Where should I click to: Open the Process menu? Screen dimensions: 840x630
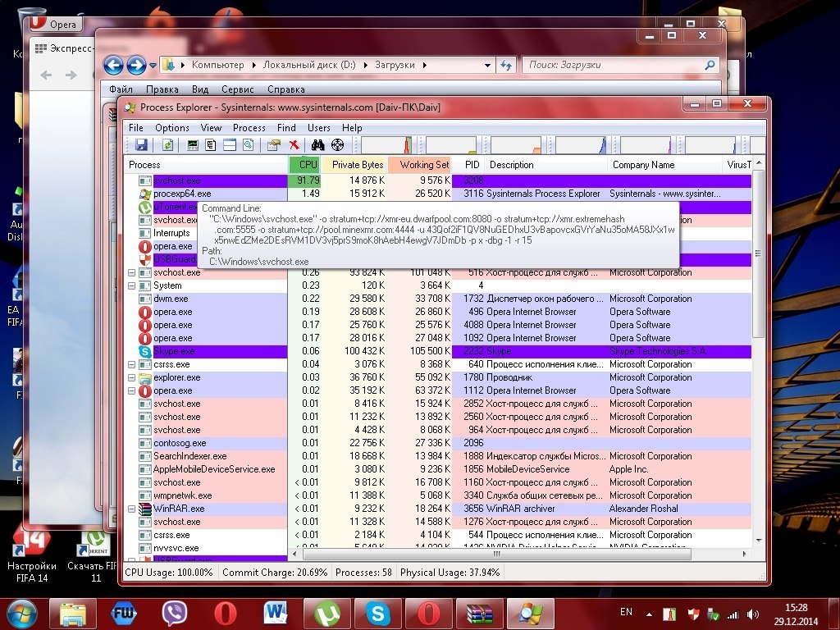[249, 128]
